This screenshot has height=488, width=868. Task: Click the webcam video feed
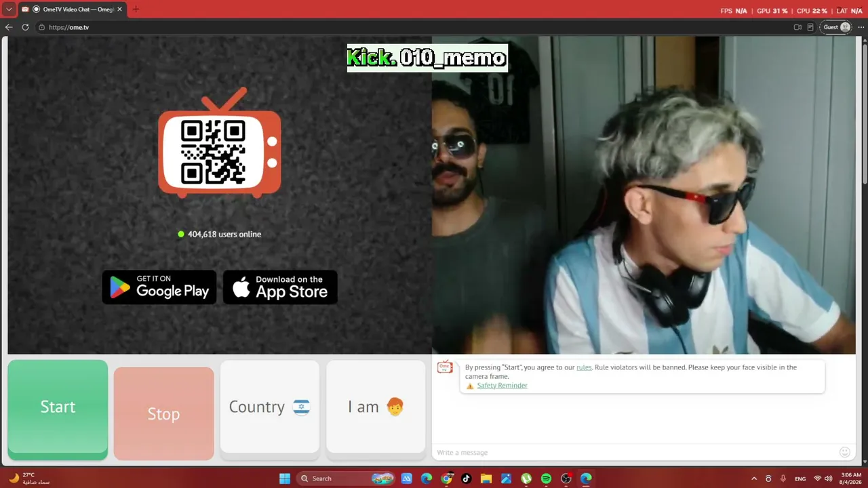(644, 195)
